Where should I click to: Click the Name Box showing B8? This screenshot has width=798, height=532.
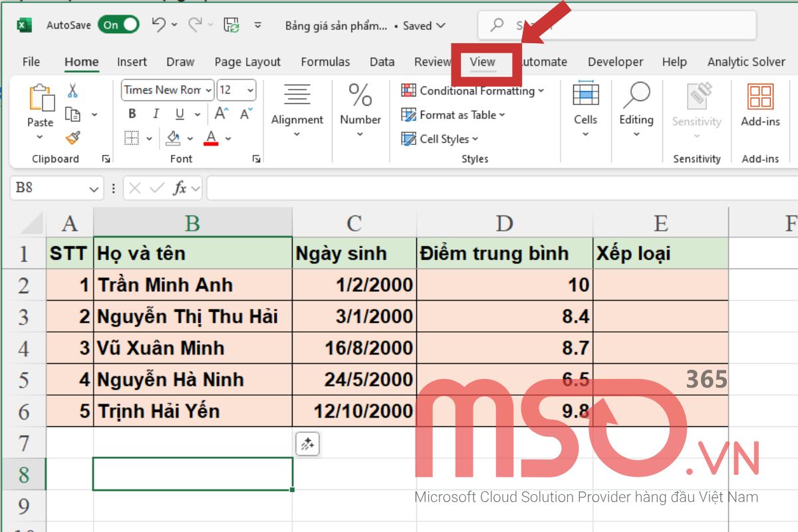tap(49, 188)
